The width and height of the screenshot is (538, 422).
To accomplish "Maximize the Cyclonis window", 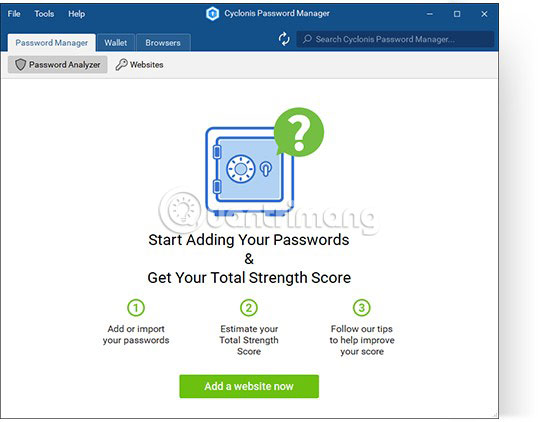I will coord(457,14).
